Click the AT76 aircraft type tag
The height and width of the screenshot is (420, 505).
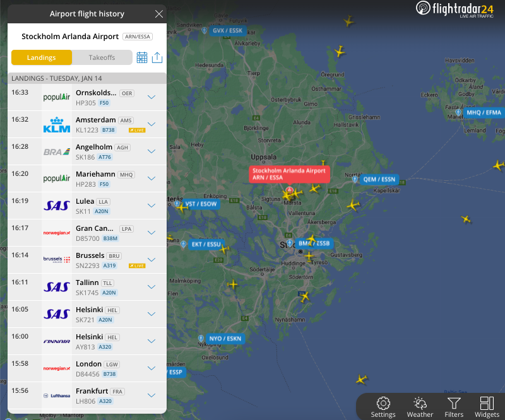pyautogui.click(x=105, y=157)
